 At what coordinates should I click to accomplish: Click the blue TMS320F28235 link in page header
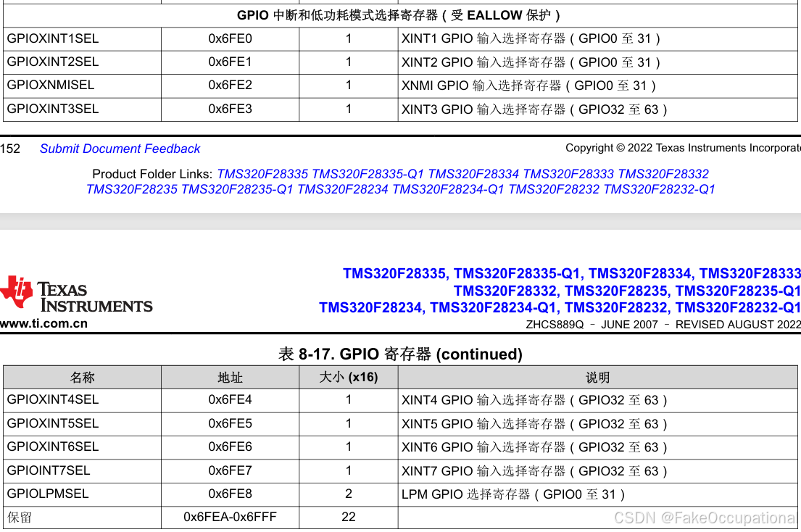click(x=618, y=291)
